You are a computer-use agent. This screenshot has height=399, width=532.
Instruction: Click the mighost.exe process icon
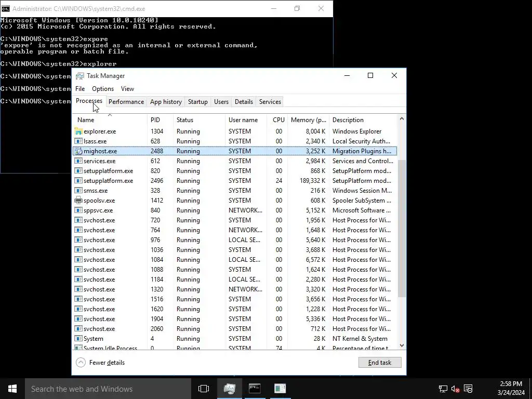[x=78, y=151]
